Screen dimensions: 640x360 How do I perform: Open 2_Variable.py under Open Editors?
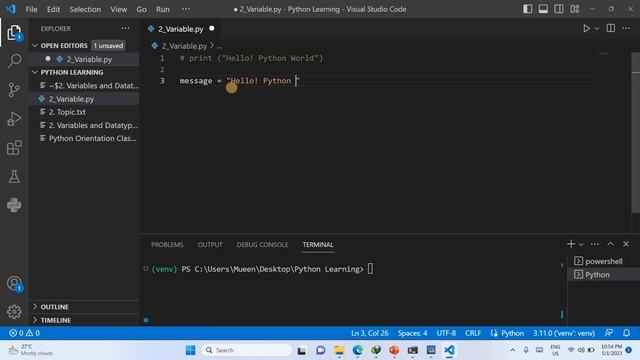[x=84, y=59]
